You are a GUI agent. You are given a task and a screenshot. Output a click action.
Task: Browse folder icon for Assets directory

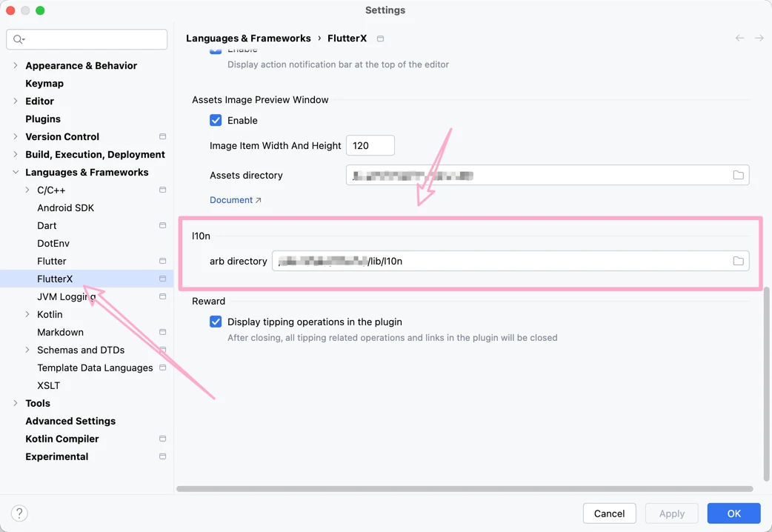738,175
